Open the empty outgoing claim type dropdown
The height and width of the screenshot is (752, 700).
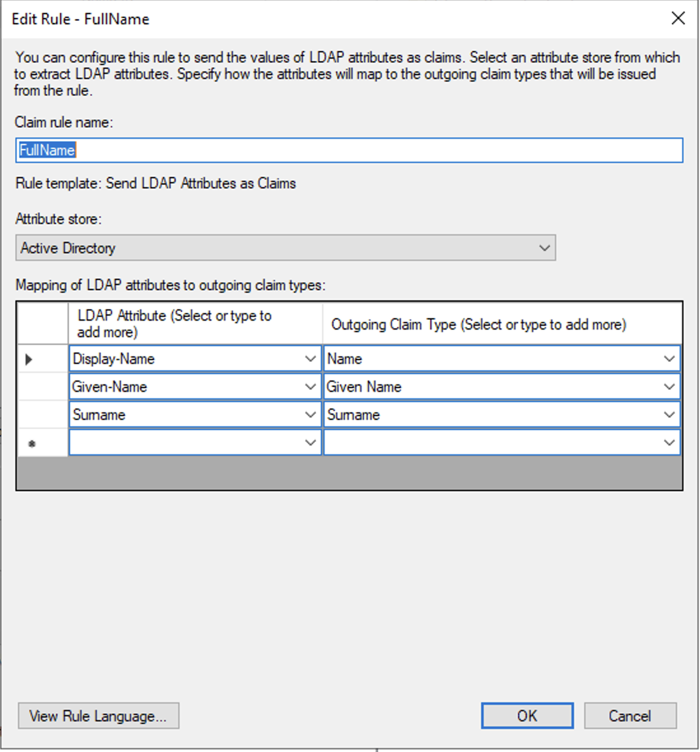(669, 443)
